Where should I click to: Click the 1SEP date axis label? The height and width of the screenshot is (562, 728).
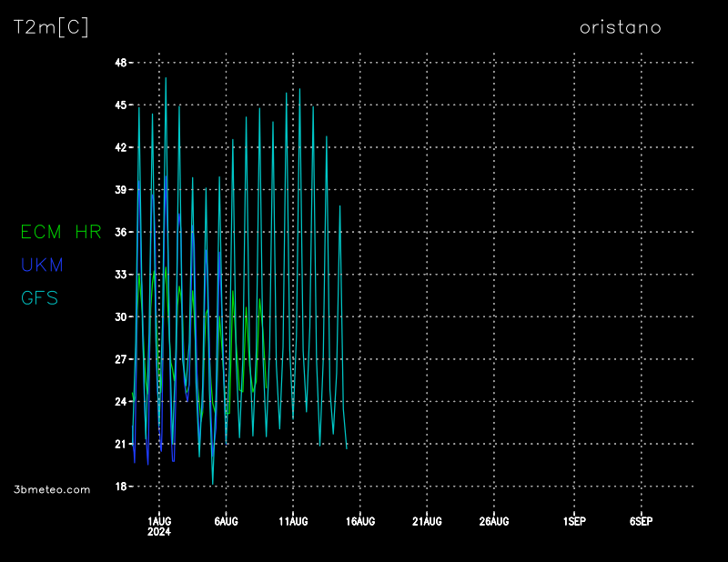click(x=574, y=521)
